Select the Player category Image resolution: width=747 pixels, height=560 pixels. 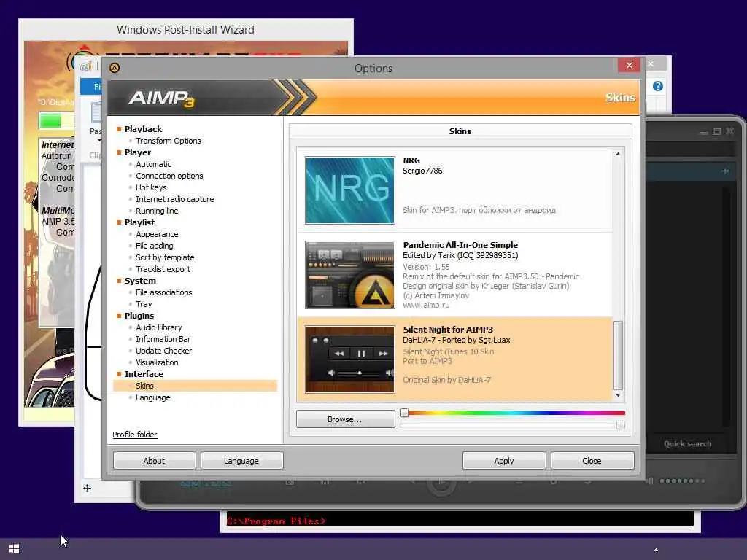138,152
